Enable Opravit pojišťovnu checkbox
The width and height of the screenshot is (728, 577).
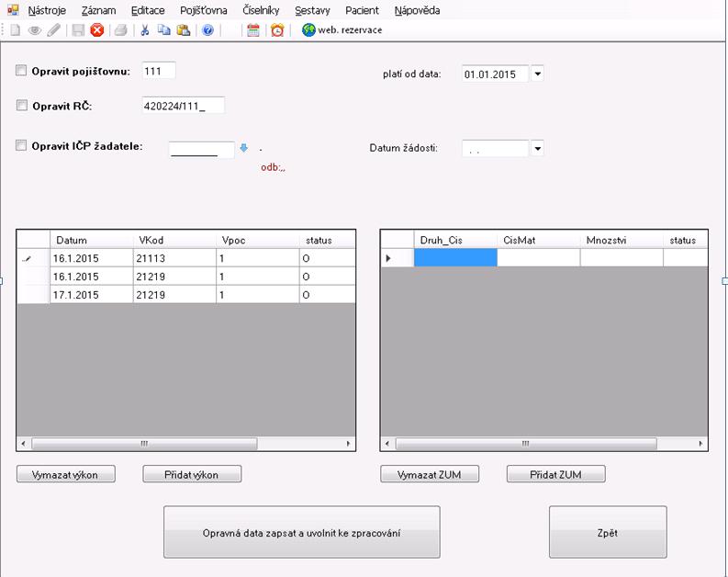tap(21, 71)
